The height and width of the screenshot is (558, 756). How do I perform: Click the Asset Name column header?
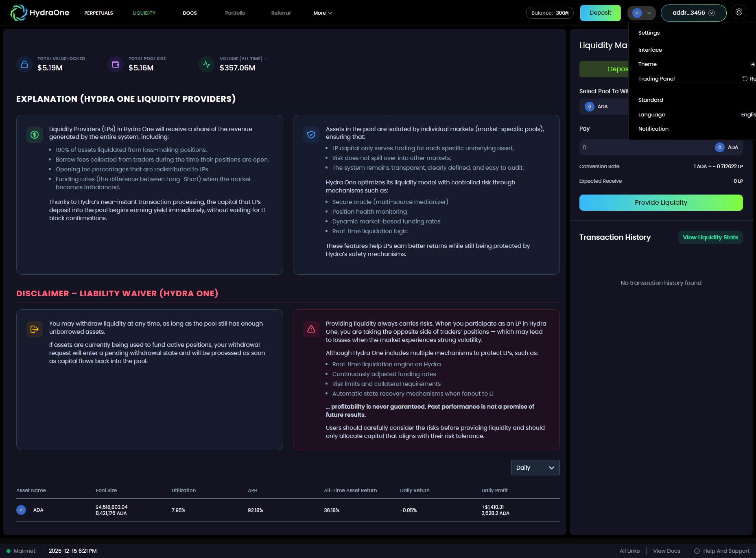click(31, 490)
